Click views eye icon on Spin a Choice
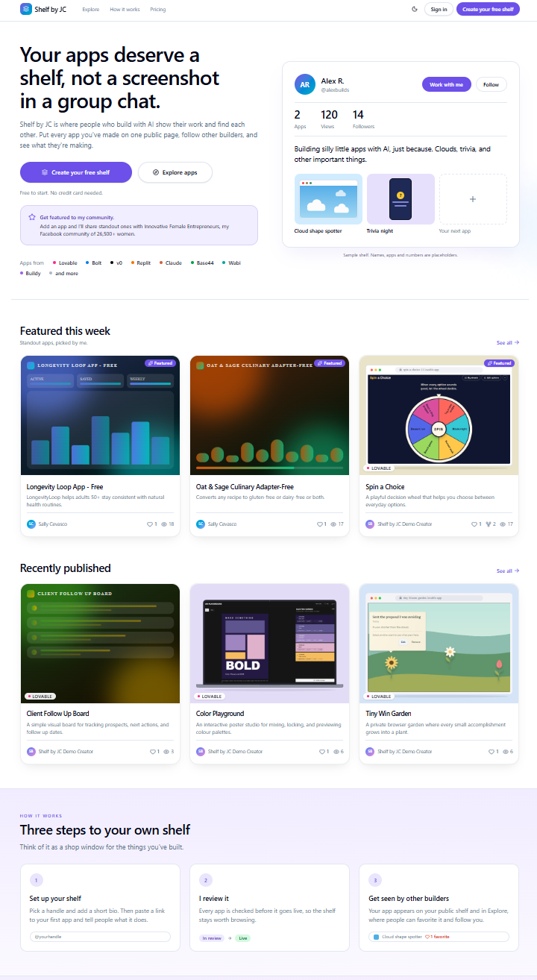This screenshot has height=980, width=537. point(503,524)
